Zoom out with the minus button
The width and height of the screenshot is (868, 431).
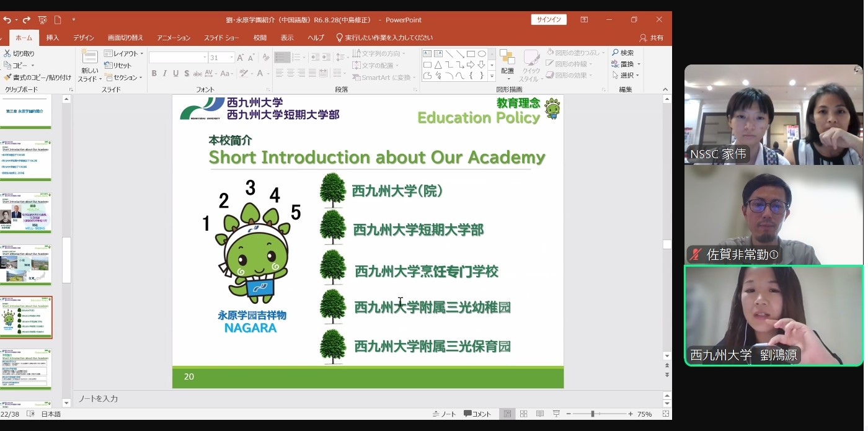pyautogui.click(x=569, y=414)
